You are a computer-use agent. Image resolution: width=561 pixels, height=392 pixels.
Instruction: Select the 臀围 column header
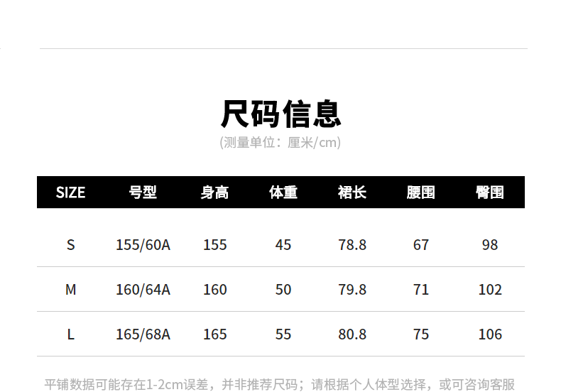(x=490, y=192)
